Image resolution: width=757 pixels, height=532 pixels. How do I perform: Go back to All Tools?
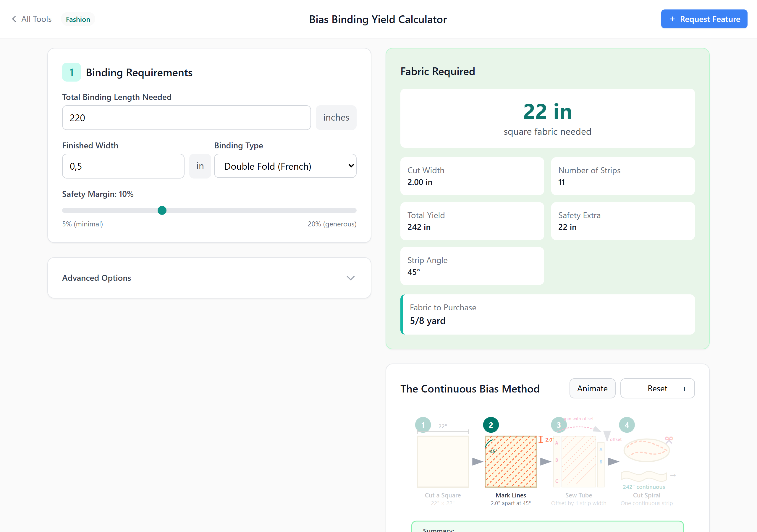(36, 19)
